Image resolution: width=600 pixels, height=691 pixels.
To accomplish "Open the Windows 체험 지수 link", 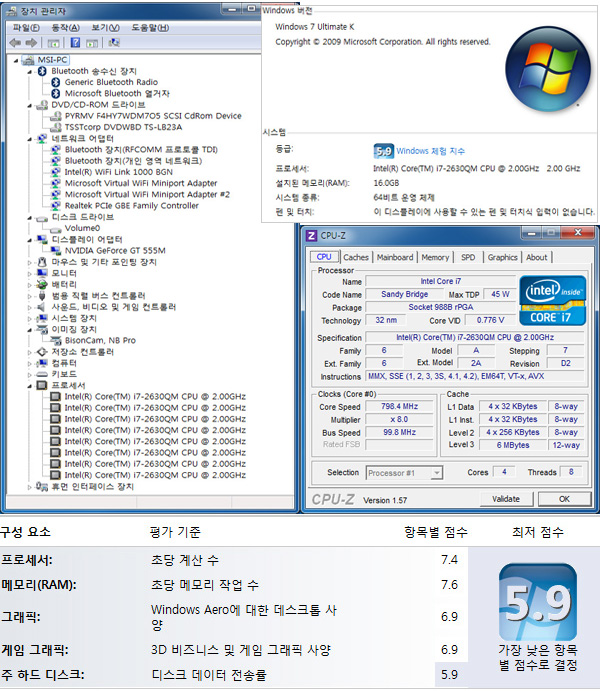I will (x=430, y=151).
